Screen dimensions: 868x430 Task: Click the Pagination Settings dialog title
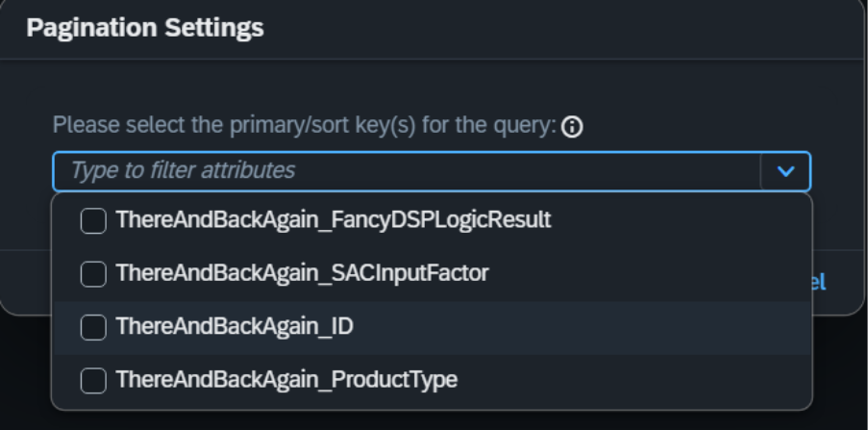click(145, 28)
